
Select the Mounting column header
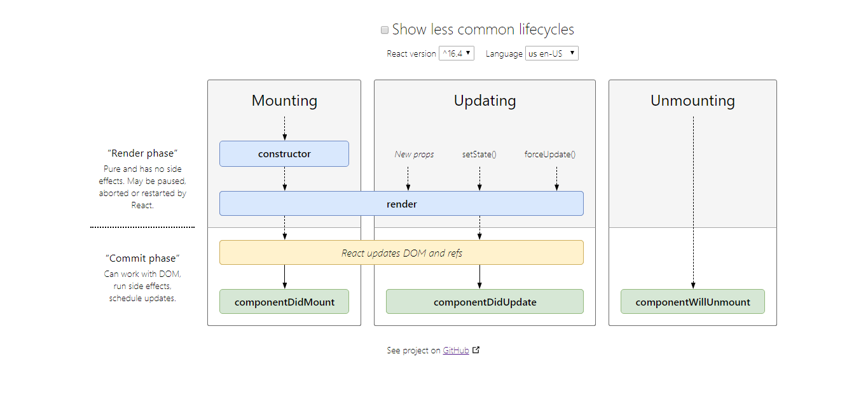coord(284,100)
